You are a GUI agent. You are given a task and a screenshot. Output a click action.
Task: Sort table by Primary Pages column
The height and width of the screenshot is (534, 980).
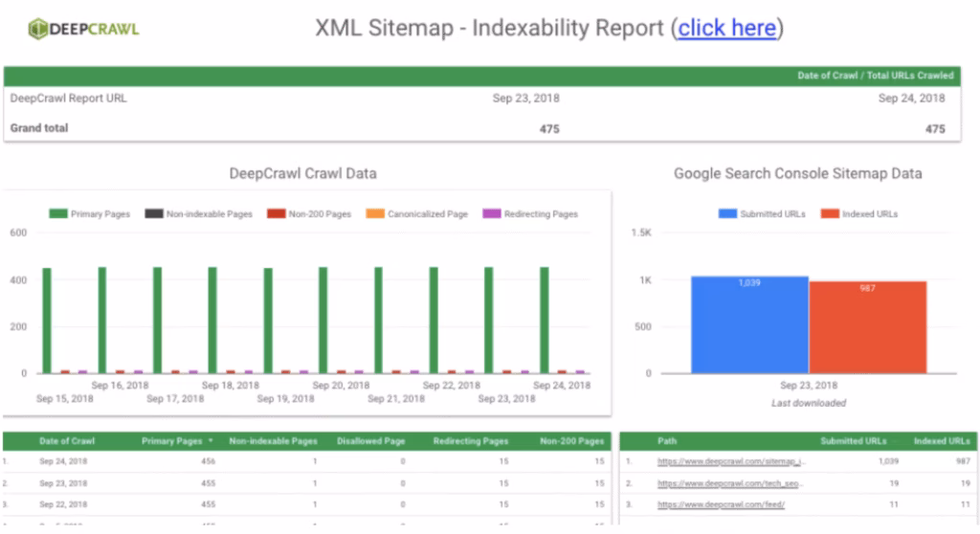click(x=174, y=441)
